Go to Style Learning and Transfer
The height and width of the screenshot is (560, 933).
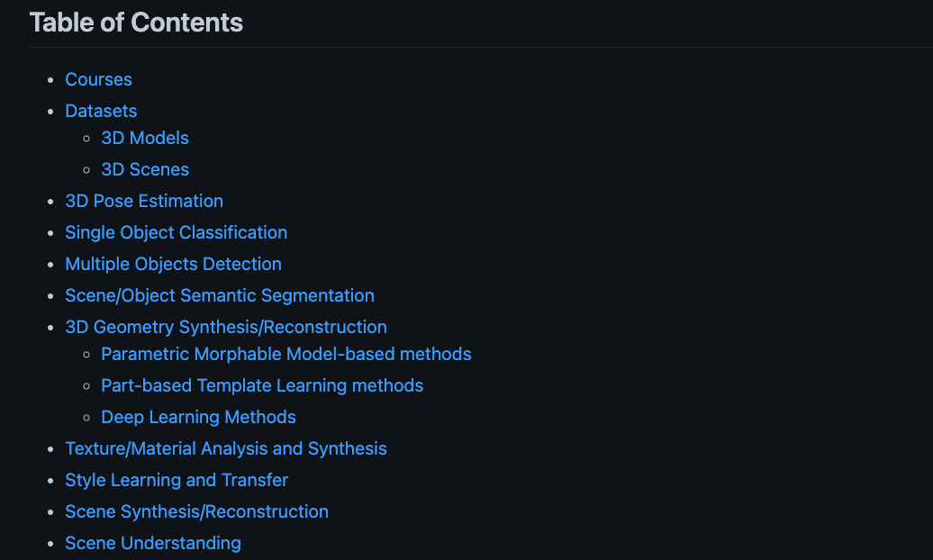pos(177,480)
